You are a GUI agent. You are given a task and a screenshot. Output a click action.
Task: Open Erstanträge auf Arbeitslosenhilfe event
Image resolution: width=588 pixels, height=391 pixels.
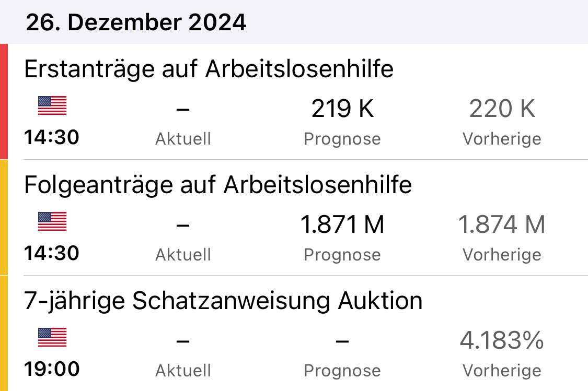tap(209, 69)
